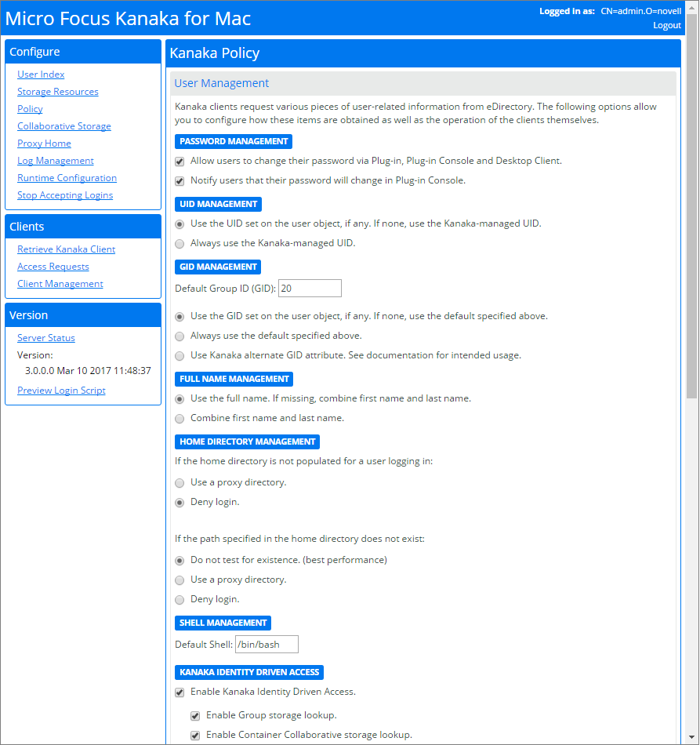This screenshot has width=700, height=745.
Task: Click the FULL NAME MANAGEMENT label
Action: pyautogui.click(x=234, y=379)
